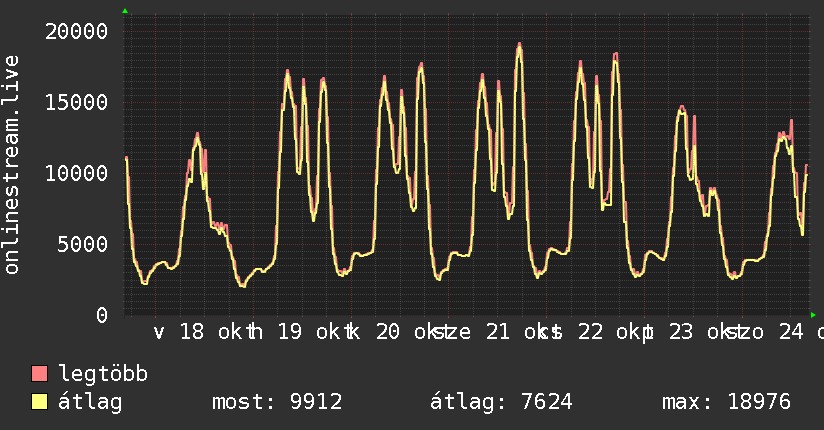Click the 23 okt date label
Image resolution: width=824 pixels, height=430 pixels.
[x=701, y=332]
